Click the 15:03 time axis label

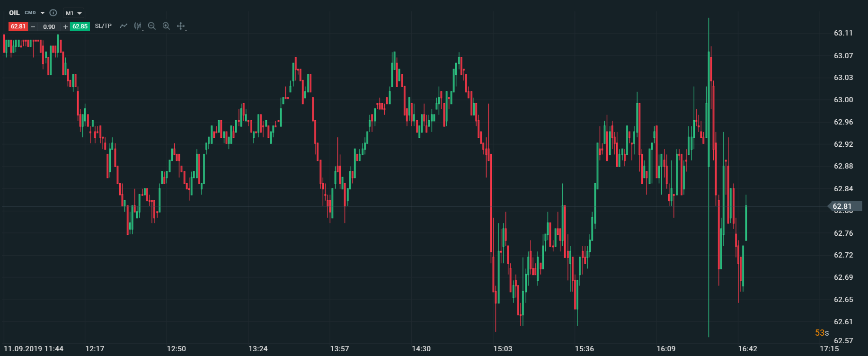click(503, 349)
